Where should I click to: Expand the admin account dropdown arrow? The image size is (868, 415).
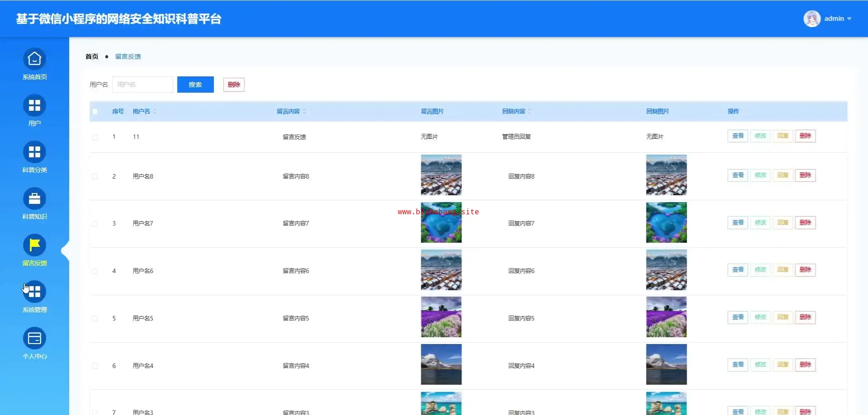pos(849,19)
